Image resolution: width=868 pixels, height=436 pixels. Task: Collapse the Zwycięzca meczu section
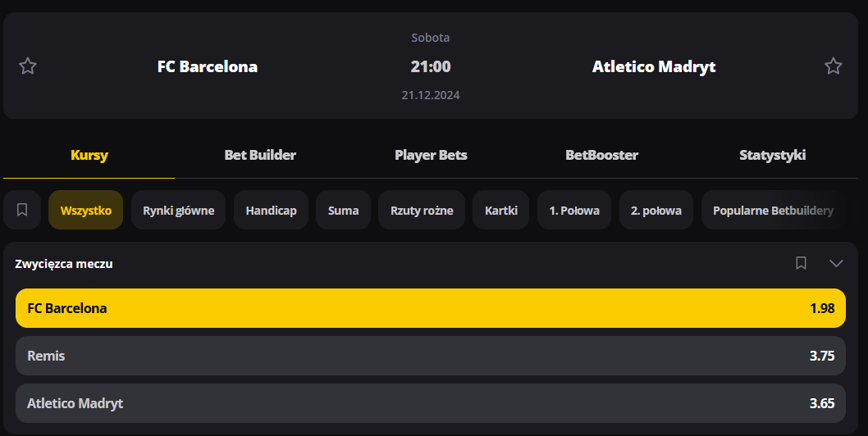(x=836, y=263)
